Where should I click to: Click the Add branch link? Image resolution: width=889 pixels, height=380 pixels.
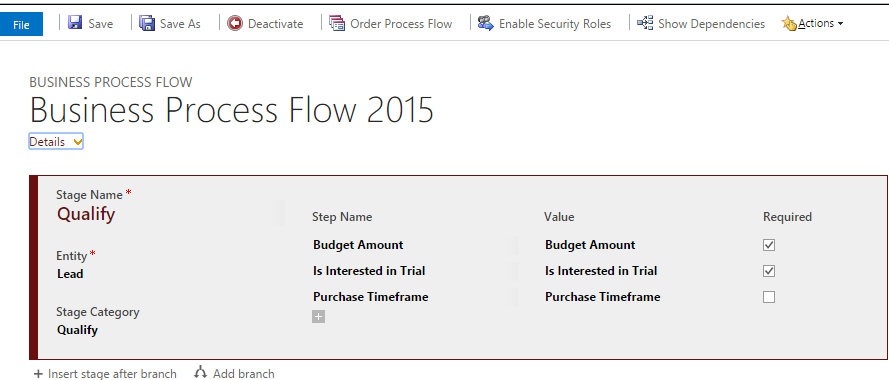[235, 373]
